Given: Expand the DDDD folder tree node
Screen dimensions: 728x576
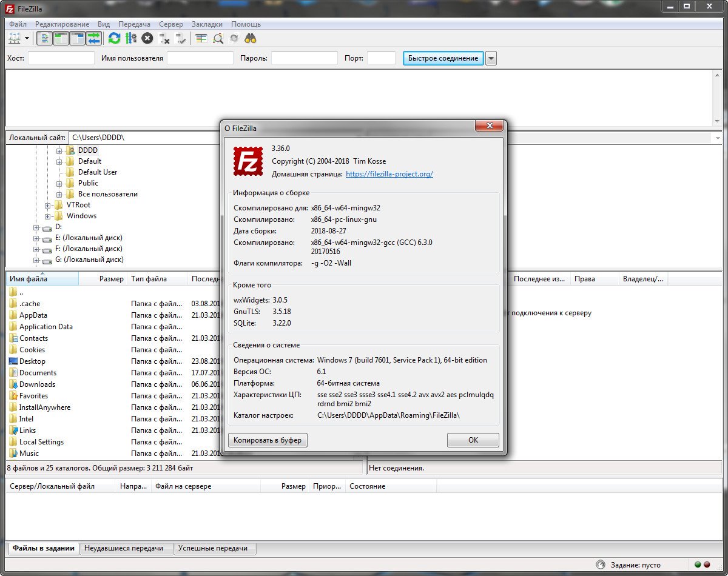Looking at the screenshot, I should click(x=59, y=150).
